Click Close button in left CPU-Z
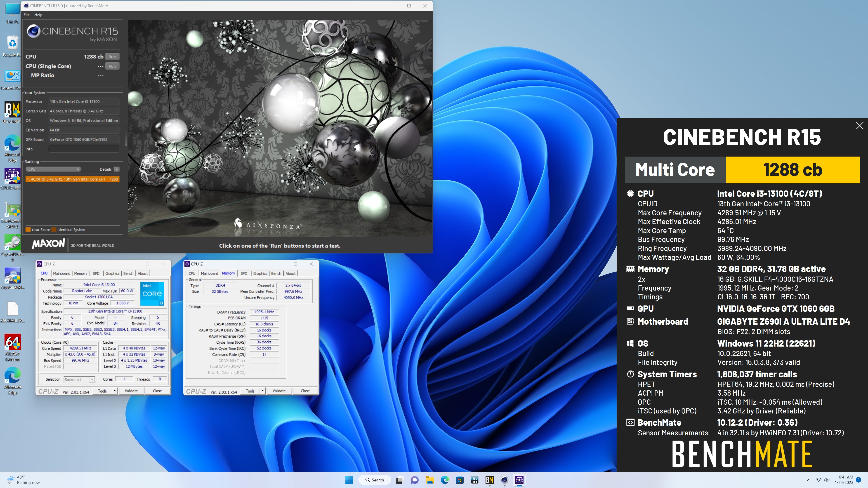868x488 pixels. coord(157,391)
